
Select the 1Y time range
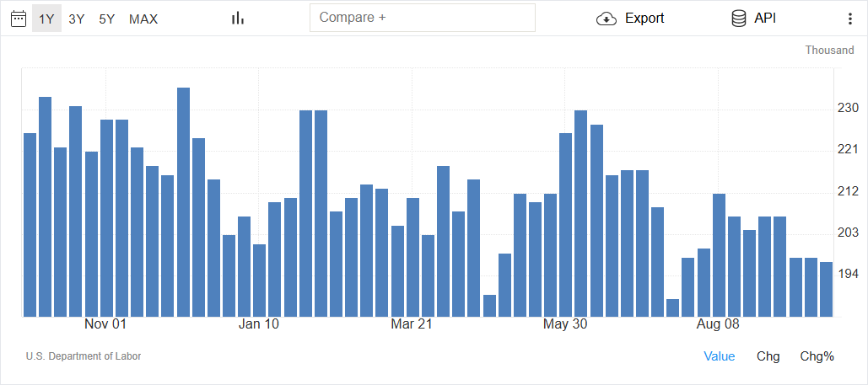tap(46, 19)
